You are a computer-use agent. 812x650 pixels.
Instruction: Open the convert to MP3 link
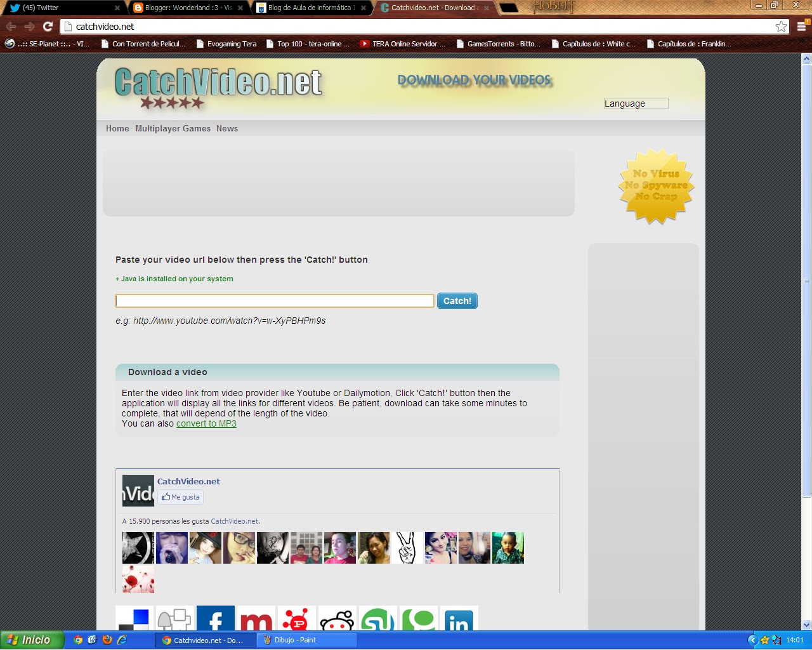click(206, 423)
